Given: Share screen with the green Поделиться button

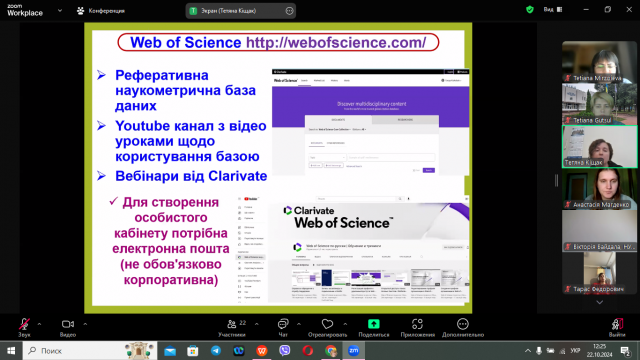Looking at the screenshot, I should (373, 327).
